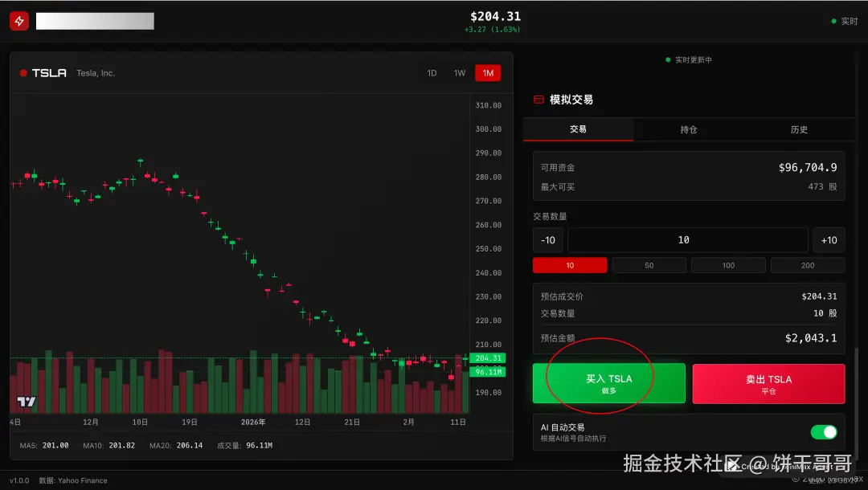Open the 历史 history tab
The height and width of the screenshot is (490, 868).
click(799, 129)
